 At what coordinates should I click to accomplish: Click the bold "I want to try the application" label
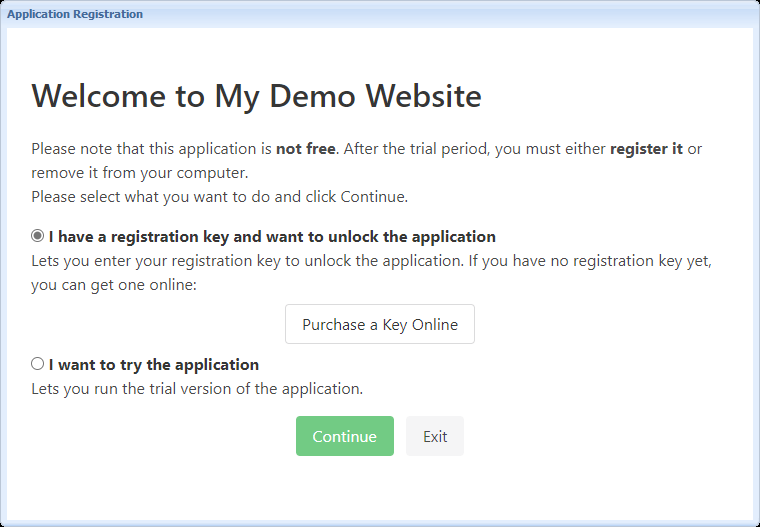coord(154,364)
